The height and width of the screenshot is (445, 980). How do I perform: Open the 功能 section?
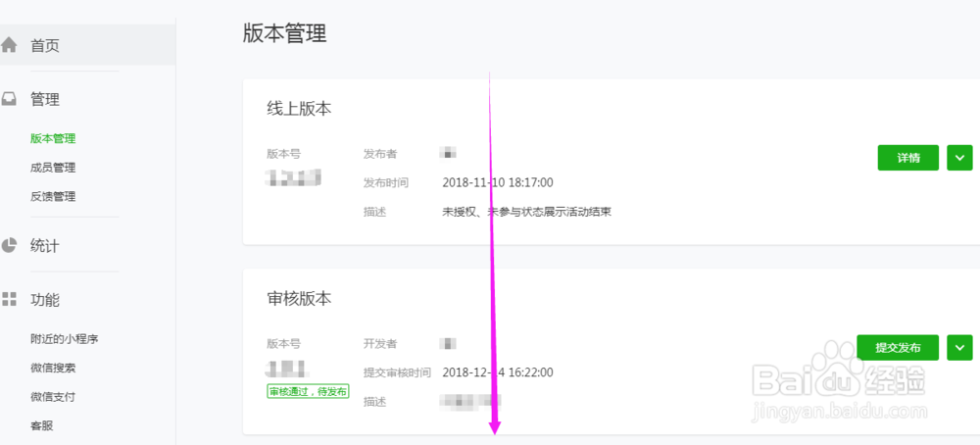point(45,299)
